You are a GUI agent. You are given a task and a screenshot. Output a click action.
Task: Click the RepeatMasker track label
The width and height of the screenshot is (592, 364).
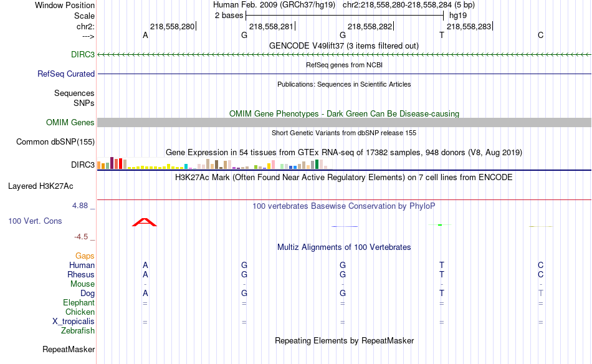[x=69, y=349]
